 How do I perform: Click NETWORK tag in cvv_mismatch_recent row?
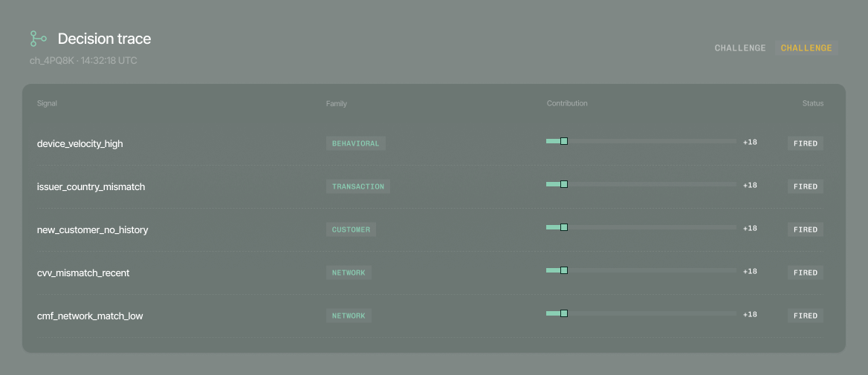[x=349, y=273]
